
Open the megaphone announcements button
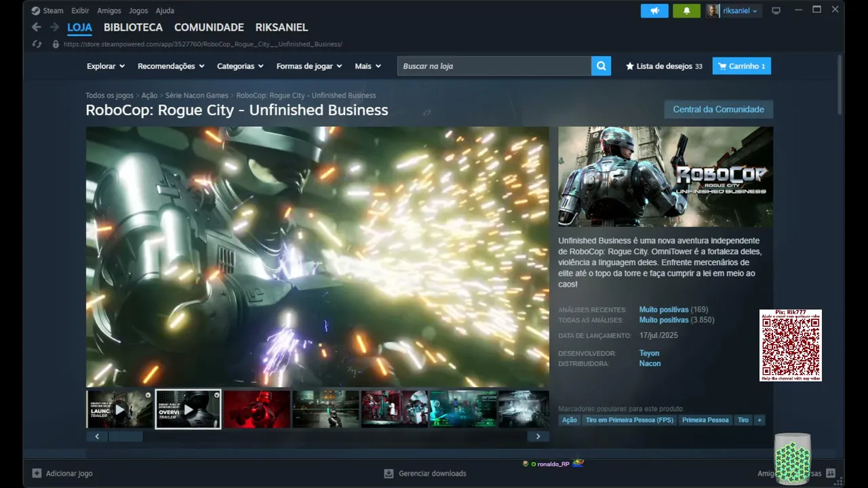(654, 11)
